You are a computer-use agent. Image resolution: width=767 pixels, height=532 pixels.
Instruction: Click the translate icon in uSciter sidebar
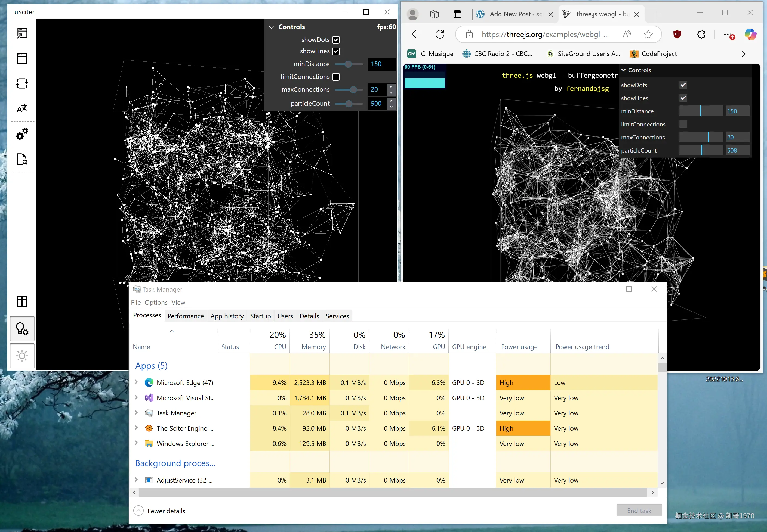22,109
